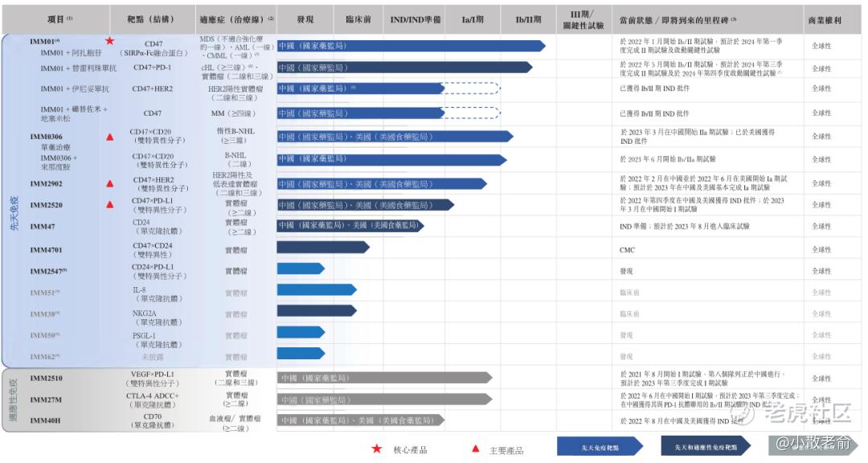The image size is (868, 463).
Task: Click the IMM2520 project name
Action: [x=46, y=205]
